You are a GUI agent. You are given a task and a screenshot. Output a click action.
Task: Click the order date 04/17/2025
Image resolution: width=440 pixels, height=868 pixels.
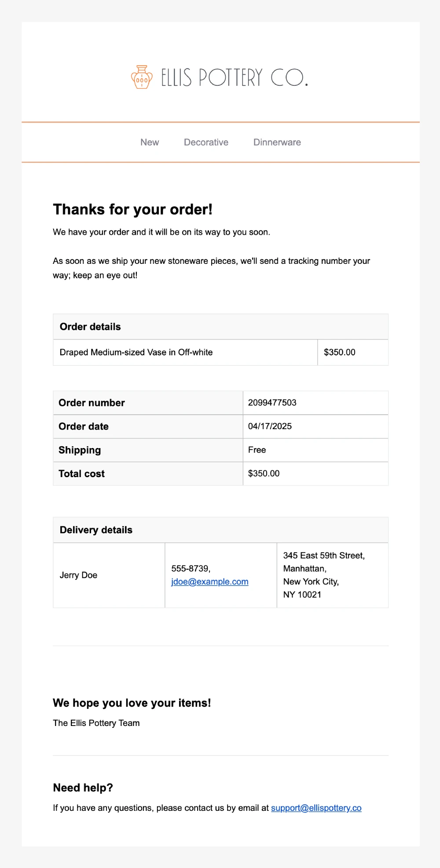coord(270,427)
